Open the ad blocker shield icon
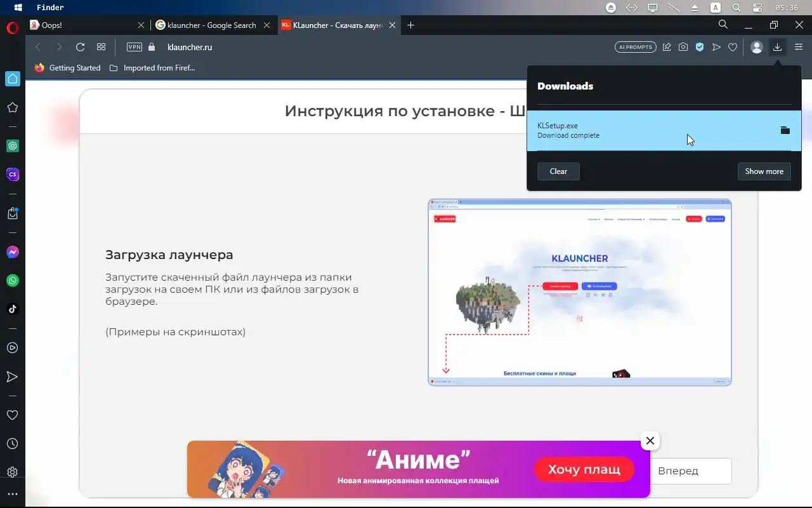 (x=700, y=47)
